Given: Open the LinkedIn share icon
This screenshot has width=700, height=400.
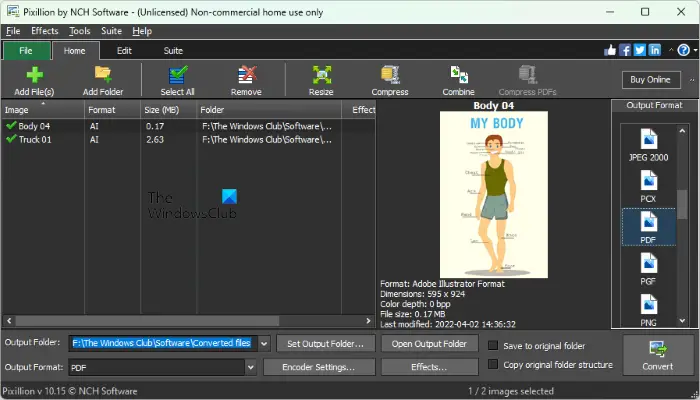Looking at the screenshot, I should point(654,50).
